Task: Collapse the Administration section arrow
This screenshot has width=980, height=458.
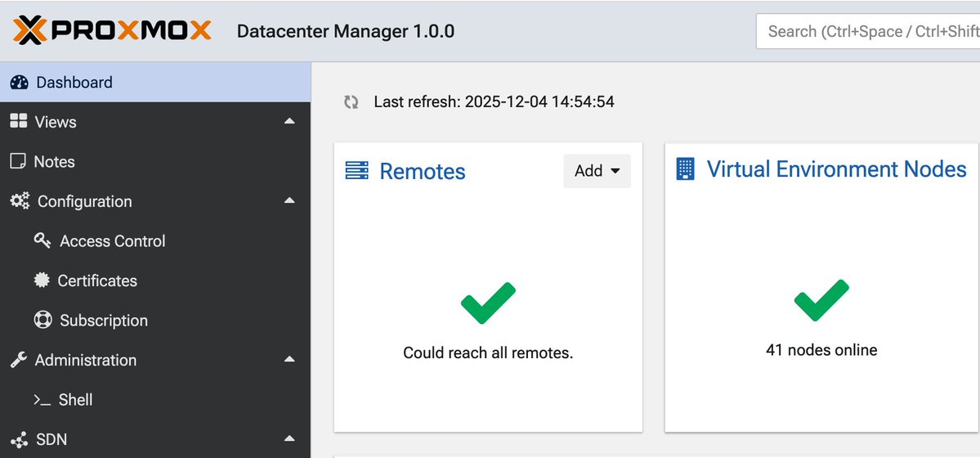Action: click(x=289, y=360)
